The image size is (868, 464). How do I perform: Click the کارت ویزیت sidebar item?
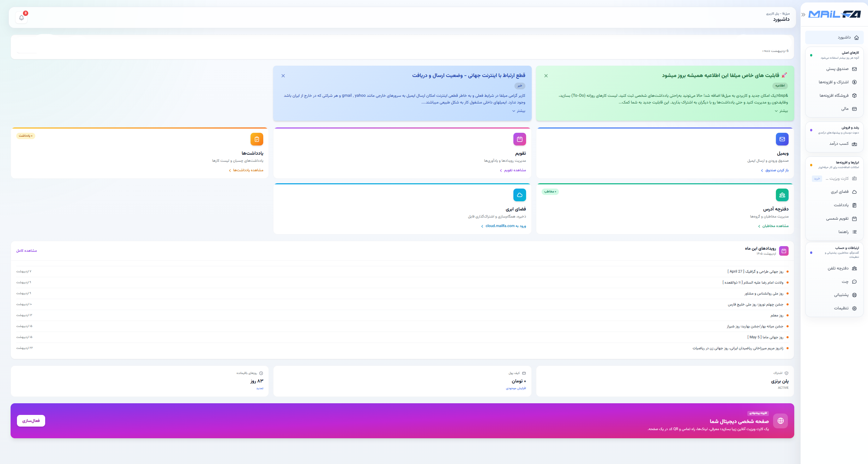coord(834,179)
